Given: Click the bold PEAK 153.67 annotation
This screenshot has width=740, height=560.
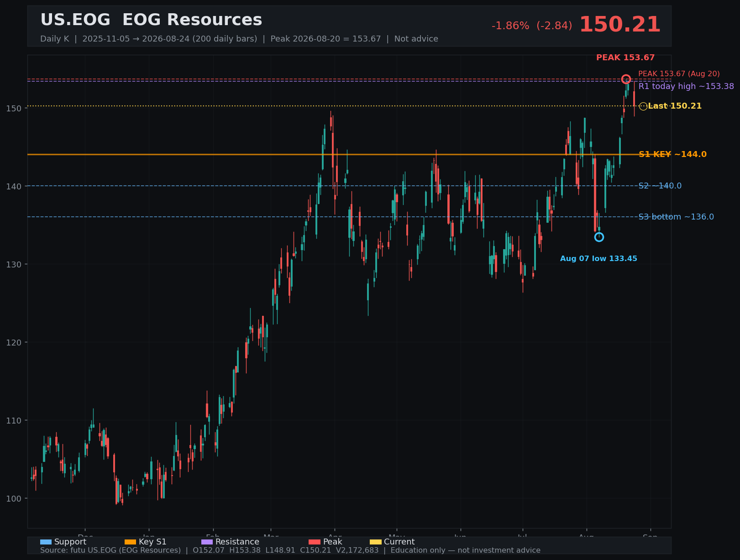Looking at the screenshot, I should click(x=625, y=58).
